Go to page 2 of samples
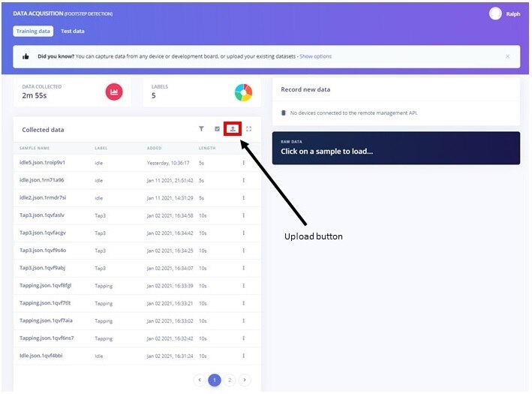Screen dimensions: 532x394 click(230, 380)
